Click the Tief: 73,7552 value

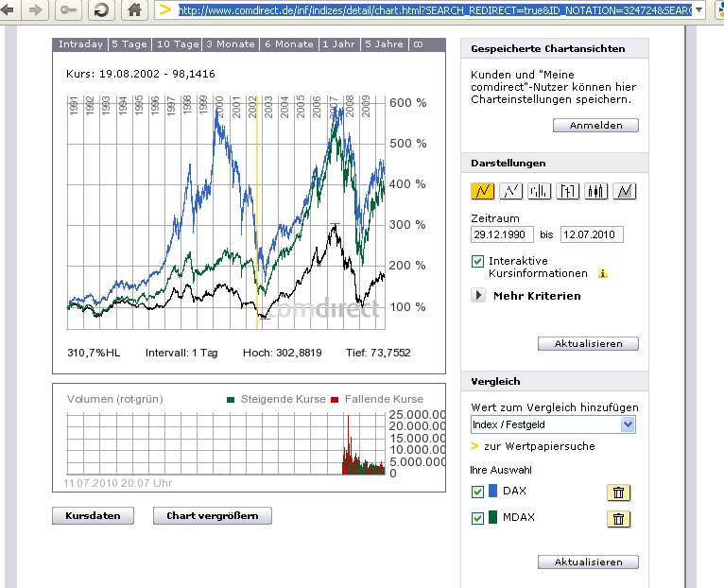coord(378,353)
